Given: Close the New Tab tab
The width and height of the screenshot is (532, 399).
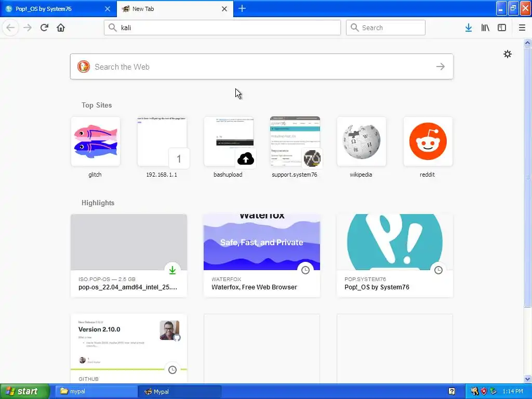Looking at the screenshot, I should 224,9.
